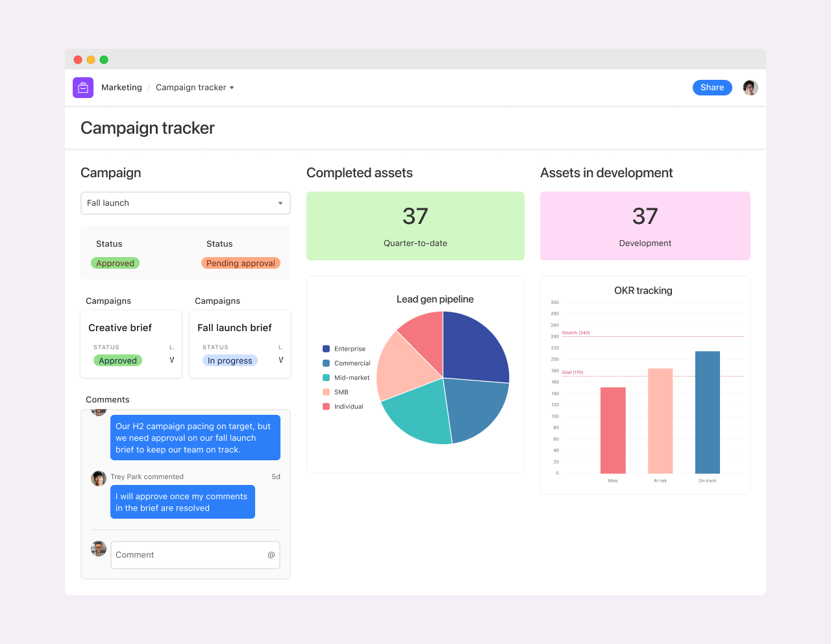Click the Miss bar in OKR tracking
Viewport: 831px width, 644px height.
tap(613, 430)
